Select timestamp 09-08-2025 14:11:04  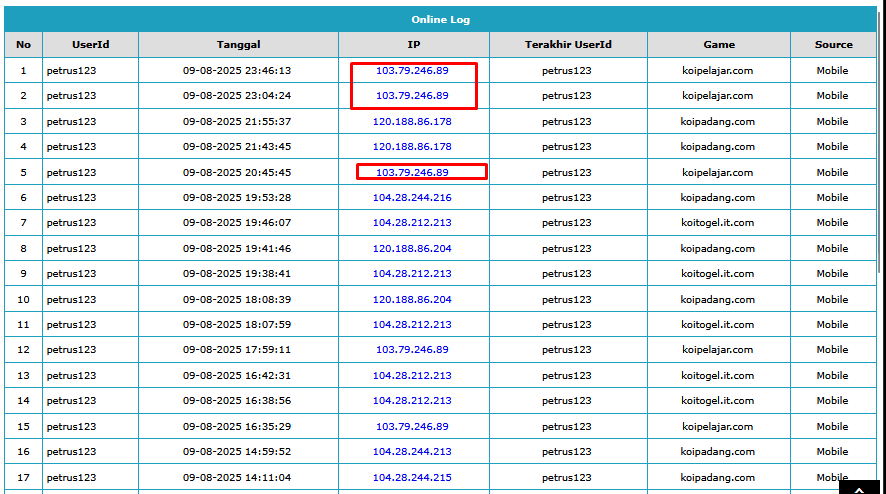(237, 478)
